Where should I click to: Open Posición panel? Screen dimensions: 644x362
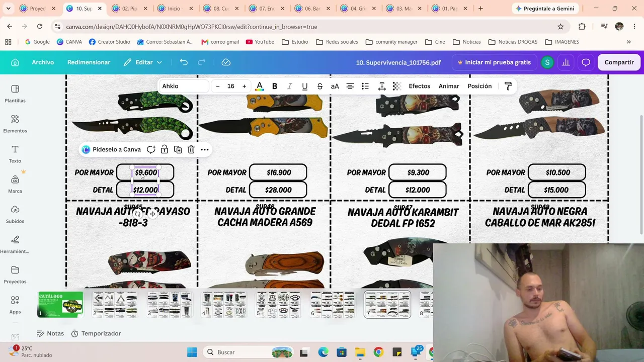coord(479,86)
